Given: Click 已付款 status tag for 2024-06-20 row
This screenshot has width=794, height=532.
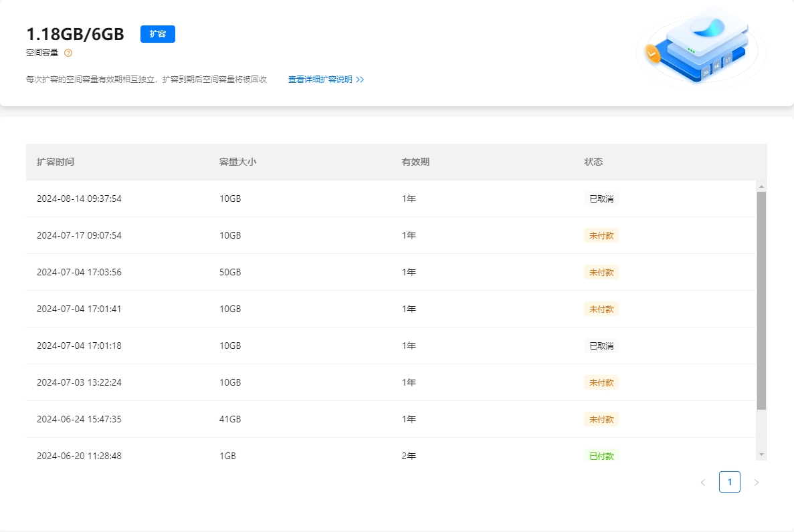Looking at the screenshot, I should pos(601,456).
